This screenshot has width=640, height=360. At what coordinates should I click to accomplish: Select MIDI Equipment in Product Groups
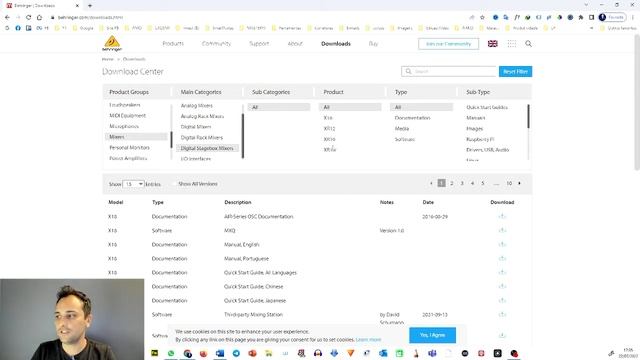coord(127,116)
